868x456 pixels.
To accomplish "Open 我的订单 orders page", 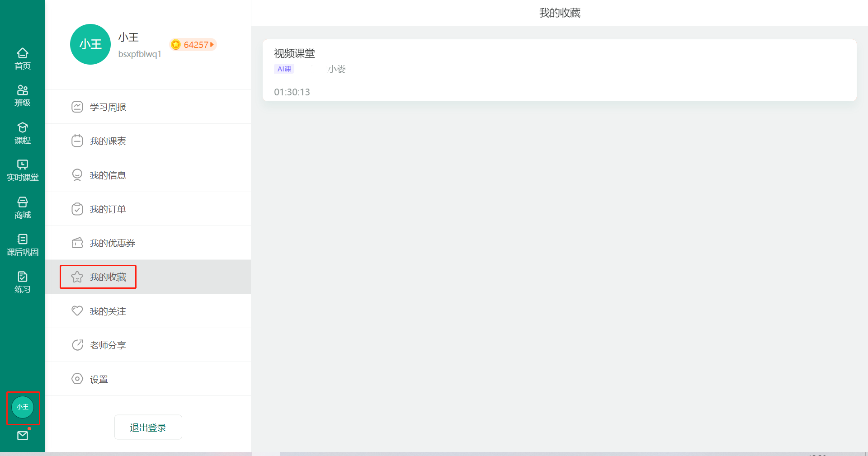I will coord(108,209).
